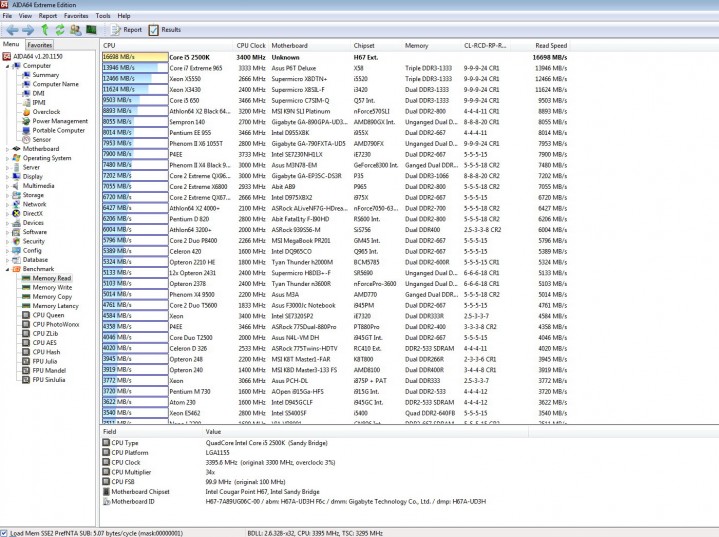This screenshot has height=537, width=719.
Task: Click the CPU Hash benchmark icon
Action: (x=26, y=352)
